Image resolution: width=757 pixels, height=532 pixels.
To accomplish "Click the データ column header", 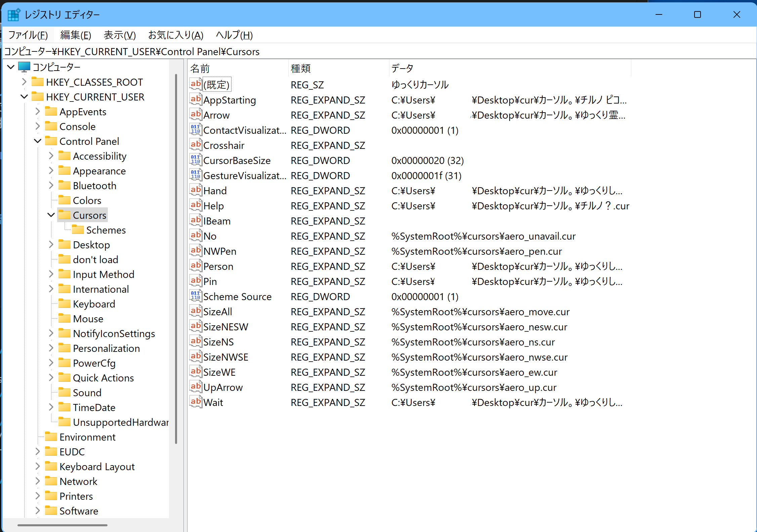I will 510,69.
